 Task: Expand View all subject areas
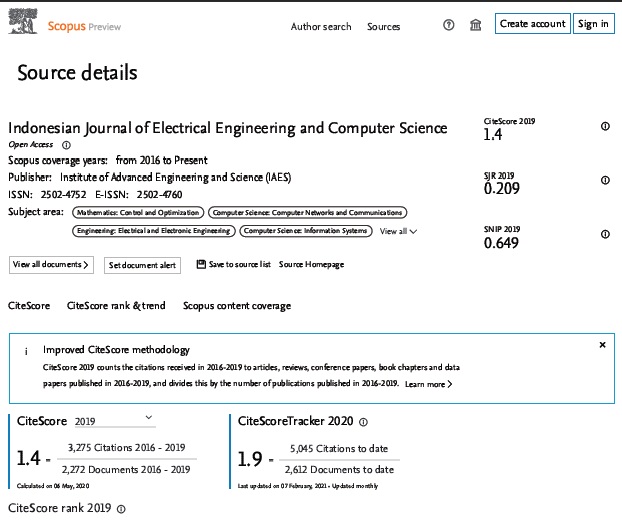tap(398, 231)
